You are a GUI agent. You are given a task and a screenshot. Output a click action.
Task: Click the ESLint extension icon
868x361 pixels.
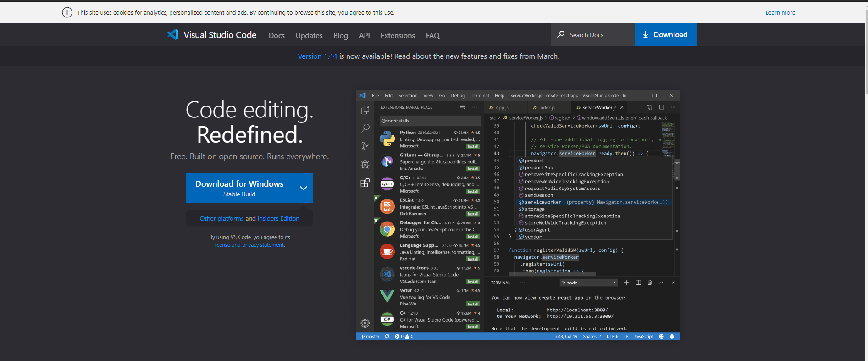coord(387,206)
